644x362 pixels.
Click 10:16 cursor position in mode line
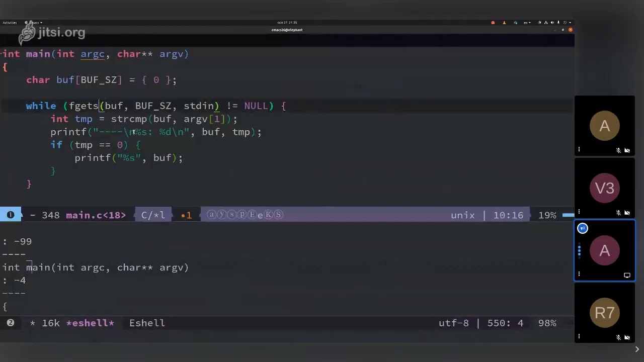pos(508,215)
